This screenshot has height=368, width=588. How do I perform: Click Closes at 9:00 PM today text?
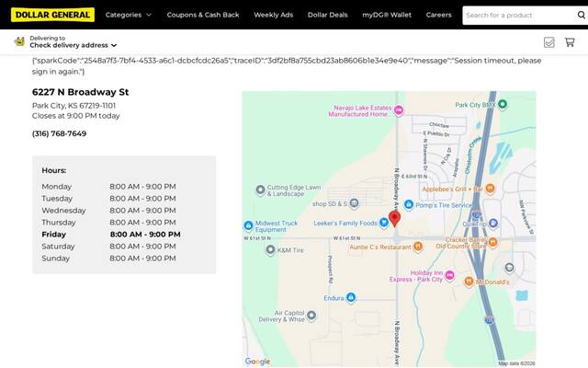click(75, 116)
